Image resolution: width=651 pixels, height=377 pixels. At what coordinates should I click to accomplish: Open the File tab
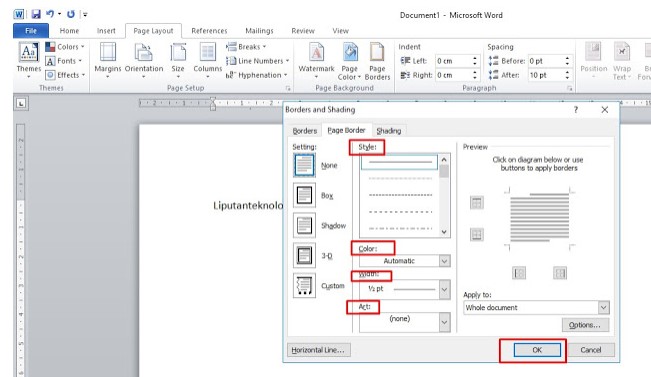pos(31,31)
